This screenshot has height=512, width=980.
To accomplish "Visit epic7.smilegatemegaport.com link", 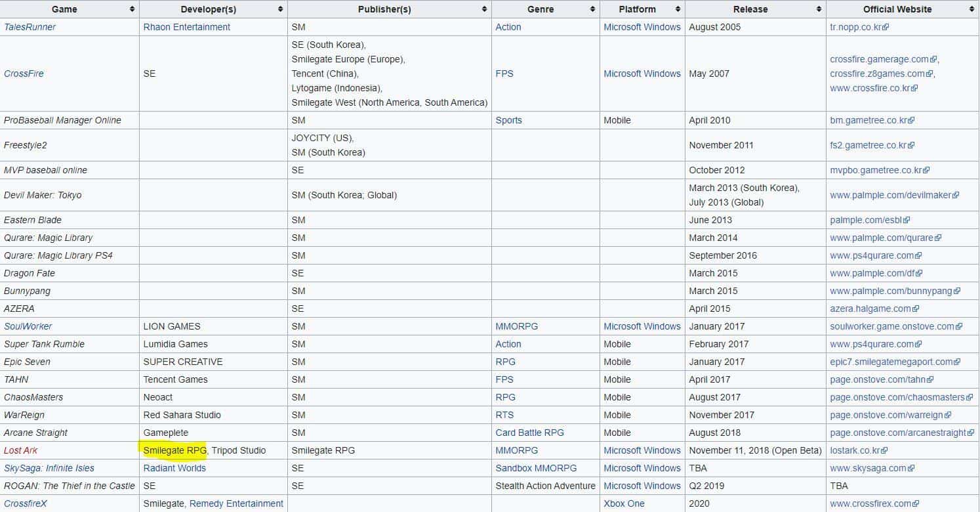I will pos(895,362).
